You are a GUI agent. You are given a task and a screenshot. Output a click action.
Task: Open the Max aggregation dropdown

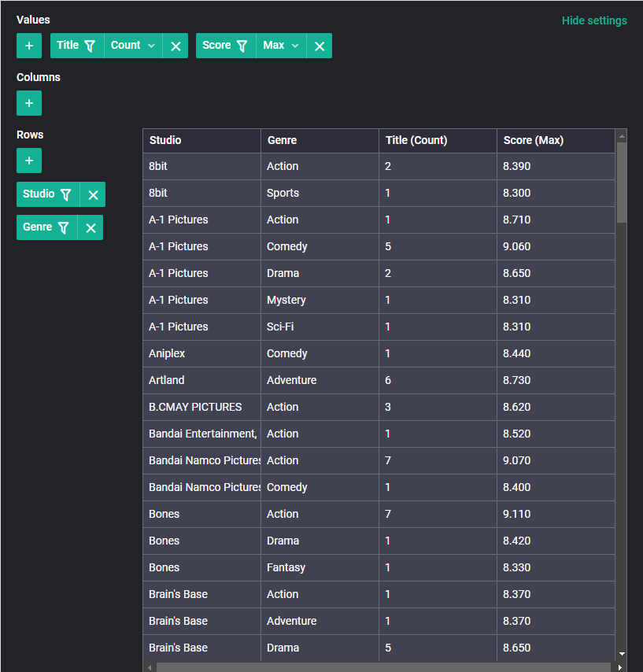[281, 46]
